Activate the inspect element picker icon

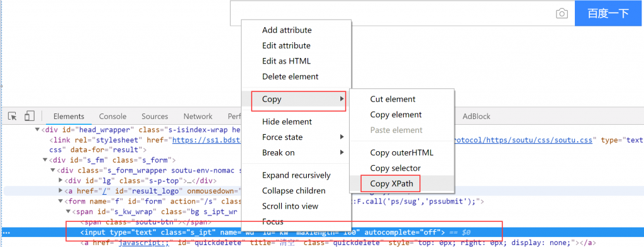click(x=13, y=117)
